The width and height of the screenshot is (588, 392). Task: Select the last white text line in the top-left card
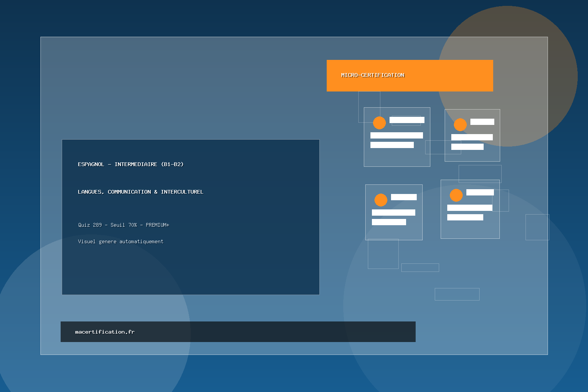click(392, 145)
